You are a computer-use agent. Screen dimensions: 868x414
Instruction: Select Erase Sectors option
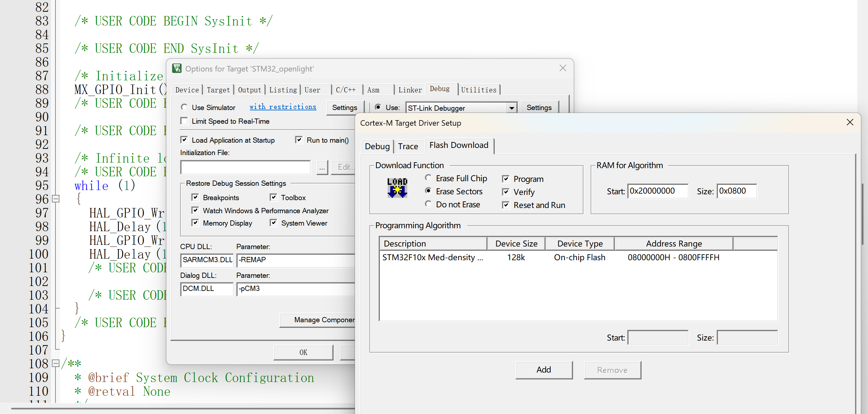428,191
